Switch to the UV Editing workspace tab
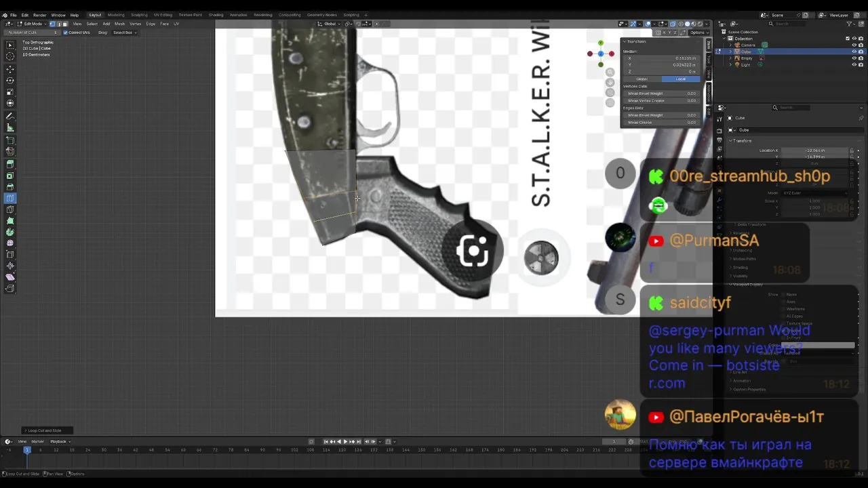 coord(163,15)
